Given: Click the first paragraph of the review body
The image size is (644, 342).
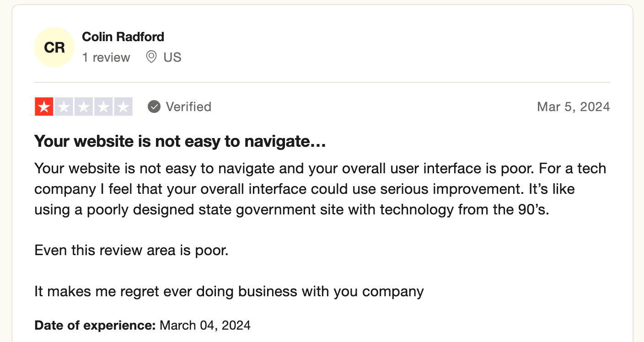Looking at the screenshot, I should pos(320,189).
